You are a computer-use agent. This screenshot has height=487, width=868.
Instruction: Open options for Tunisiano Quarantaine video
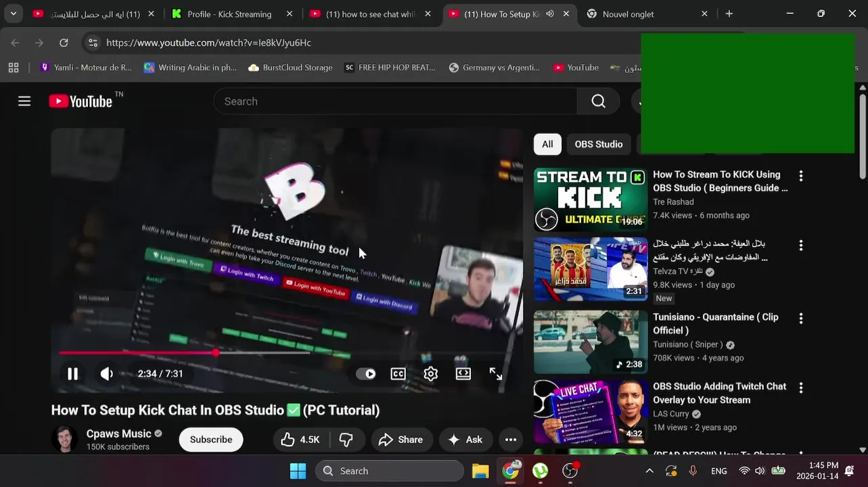point(801,319)
